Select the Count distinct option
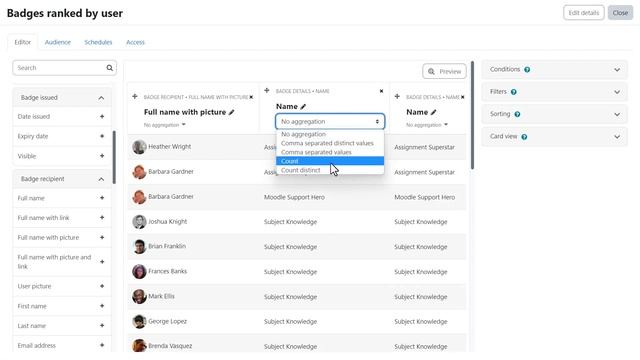640x360 pixels. coord(330,170)
